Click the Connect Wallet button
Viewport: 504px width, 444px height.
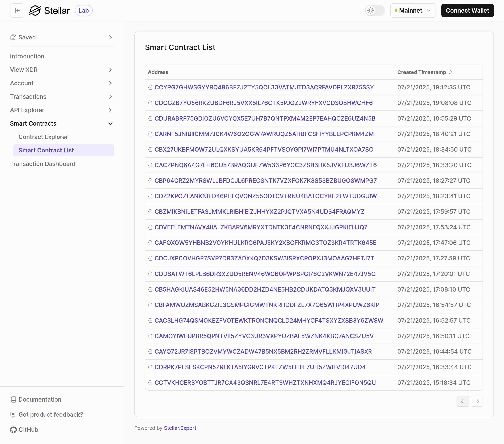(x=467, y=10)
